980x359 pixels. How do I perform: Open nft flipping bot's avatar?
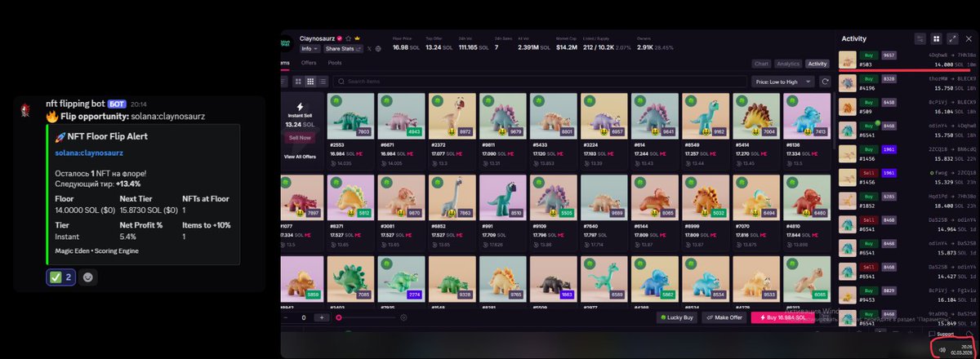[x=25, y=109]
